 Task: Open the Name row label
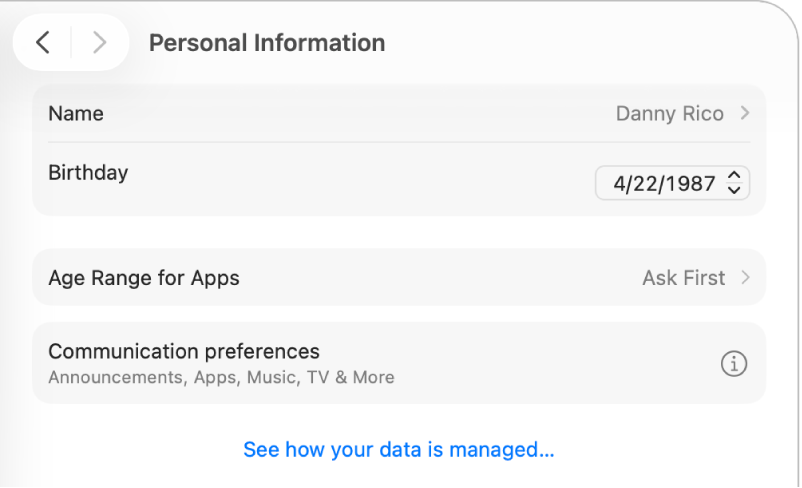click(76, 114)
